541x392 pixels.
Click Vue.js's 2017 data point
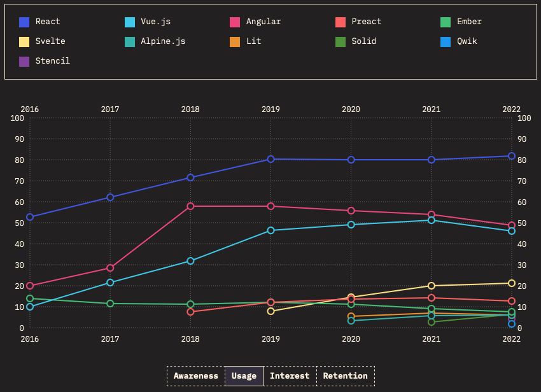[110, 283]
